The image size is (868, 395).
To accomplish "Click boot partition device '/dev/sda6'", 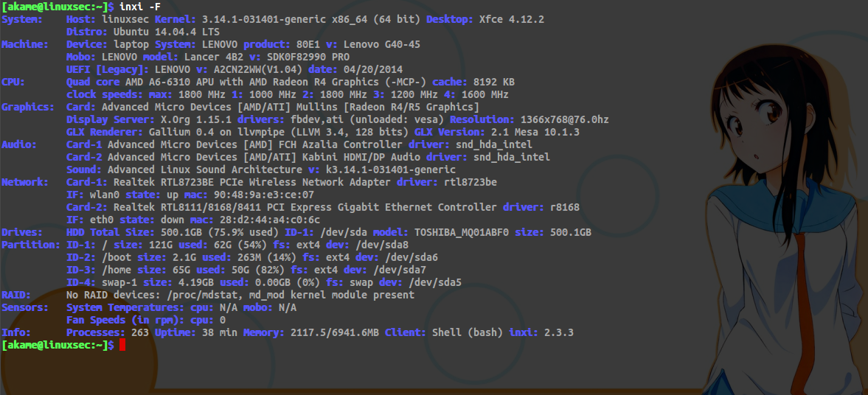I will click(412, 257).
